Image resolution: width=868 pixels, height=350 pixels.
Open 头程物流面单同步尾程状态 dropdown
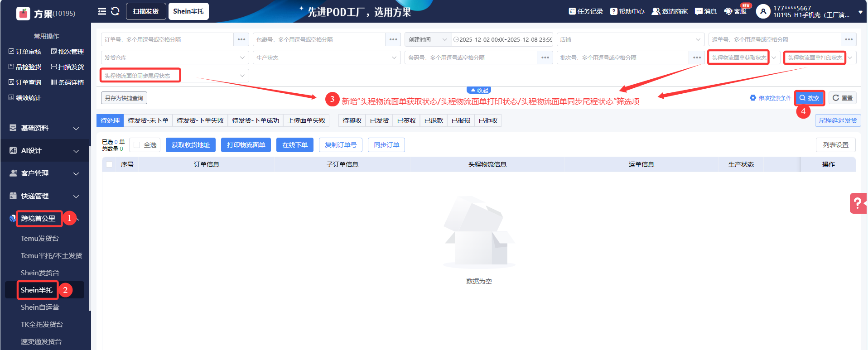[175, 76]
